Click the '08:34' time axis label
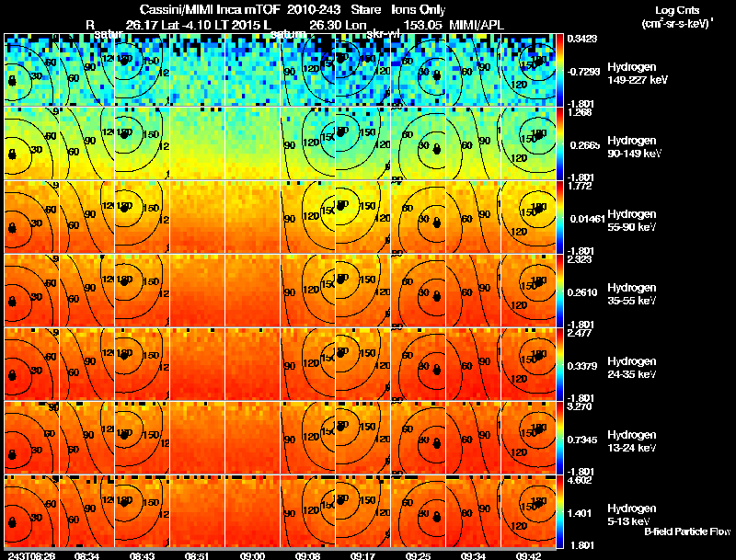The height and width of the screenshot is (560, 736). (x=86, y=555)
